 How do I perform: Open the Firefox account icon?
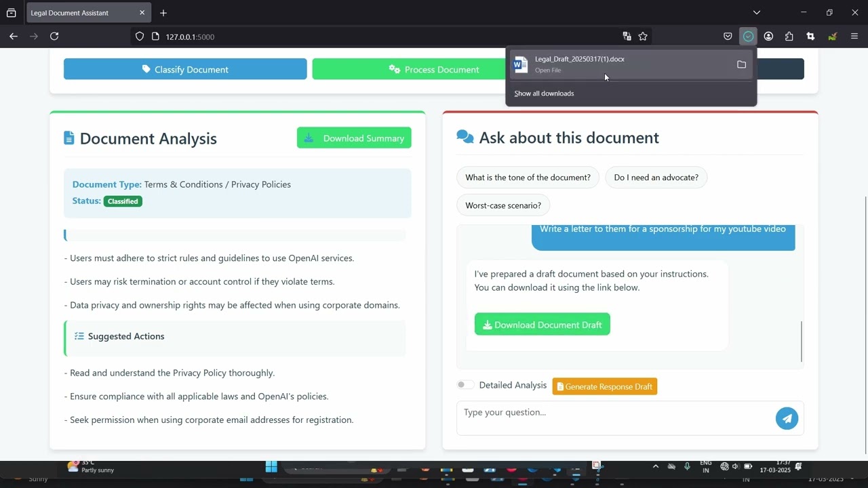point(768,37)
